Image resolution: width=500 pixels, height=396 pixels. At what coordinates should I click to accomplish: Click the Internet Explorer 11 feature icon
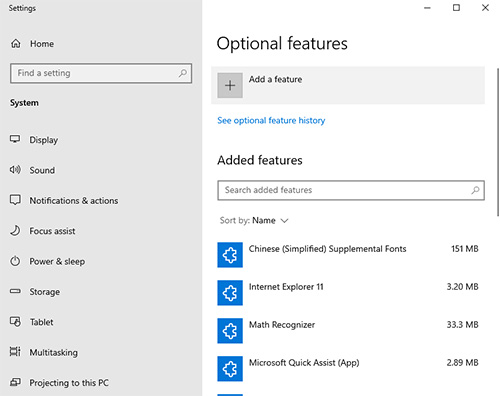pos(230,293)
